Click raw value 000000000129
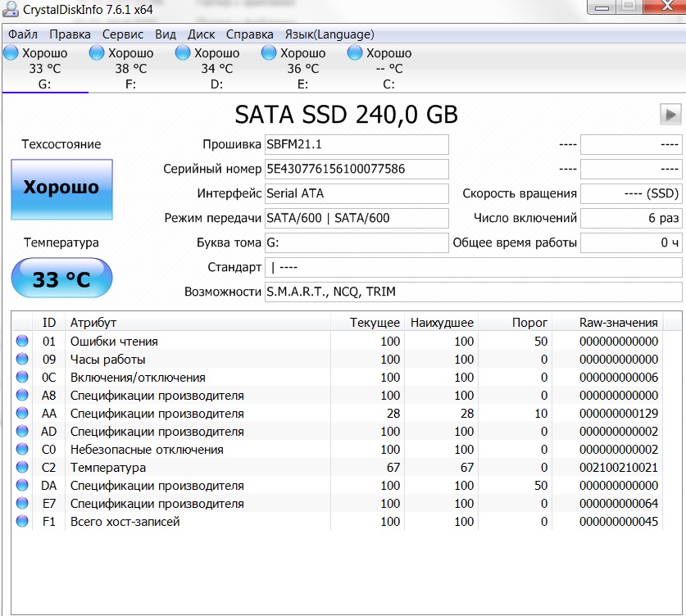The image size is (686, 616). point(619,414)
